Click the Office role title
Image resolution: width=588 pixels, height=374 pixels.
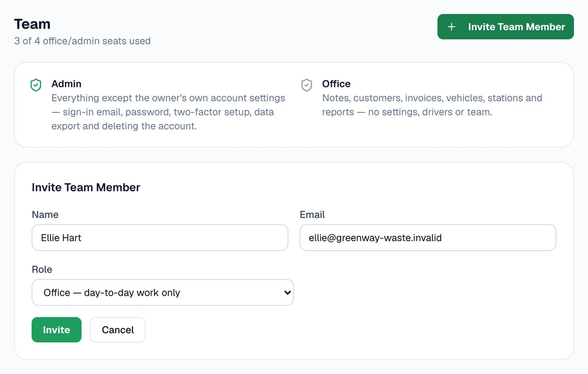tap(336, 84)
